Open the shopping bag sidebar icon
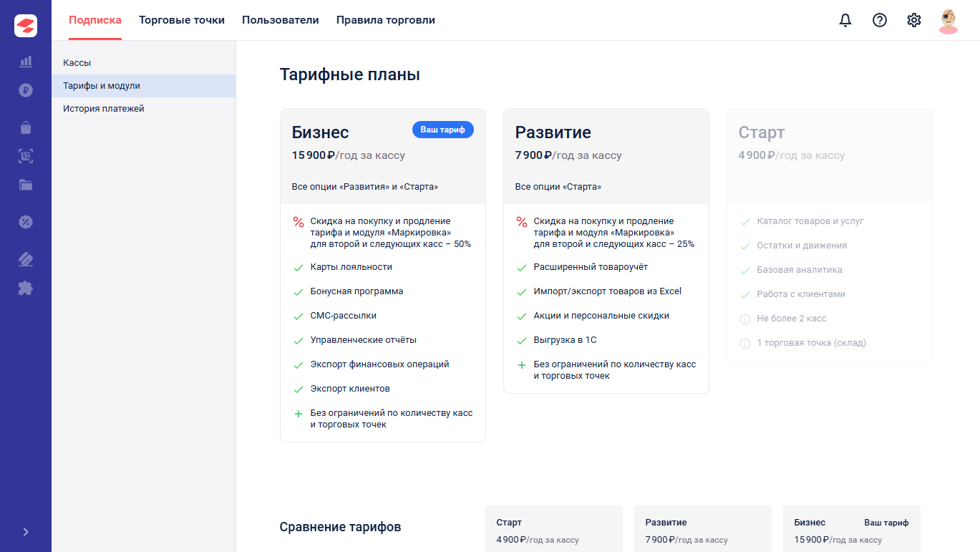This screenshot has height=552, width=980. [x=26, y=127]
